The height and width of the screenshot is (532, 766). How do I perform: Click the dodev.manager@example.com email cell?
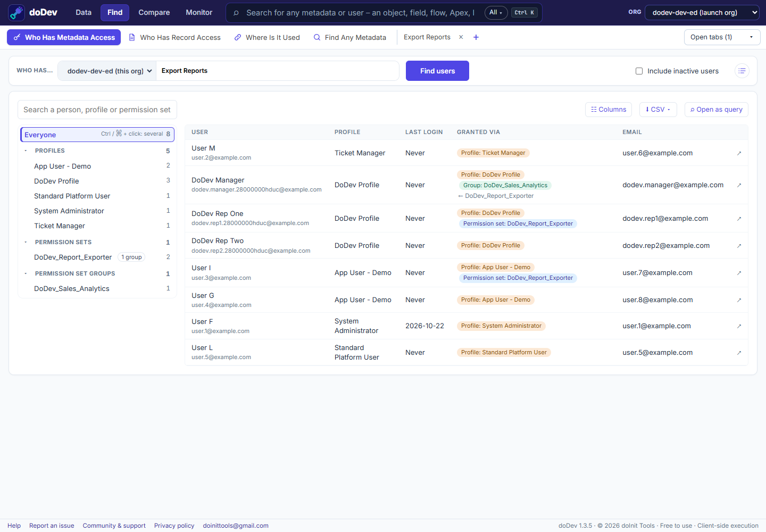673,185
